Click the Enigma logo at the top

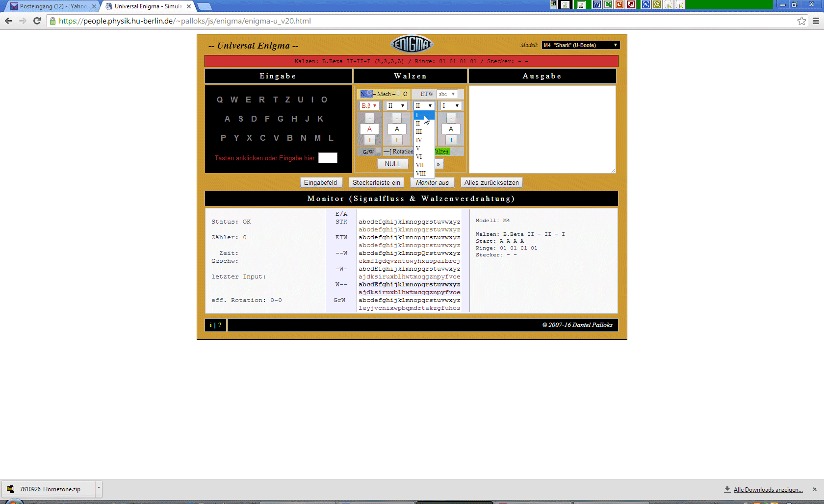point(412,45)
